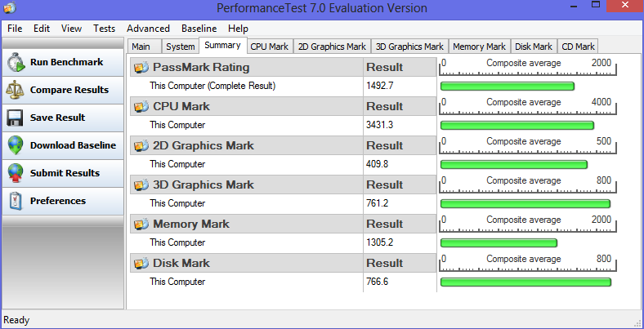Click the CPU Mark section header label

coord(181,107)
